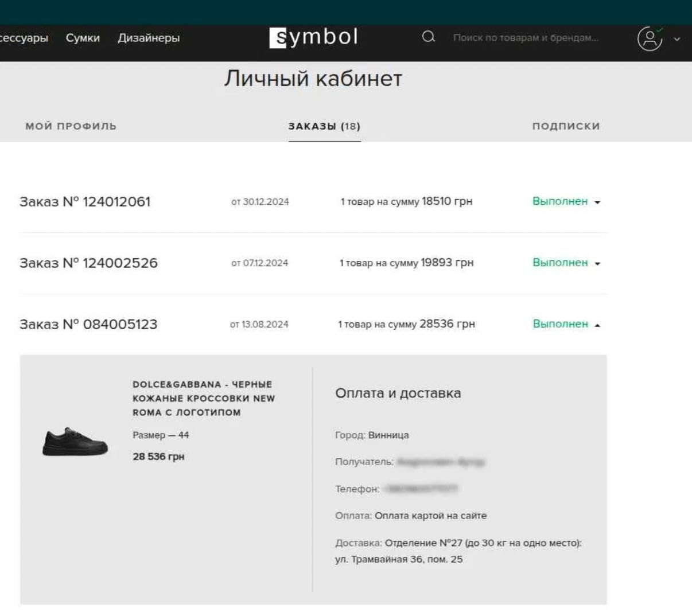
Task: Expand order 124002526 details arrow
Action: (x=597, y=264)
